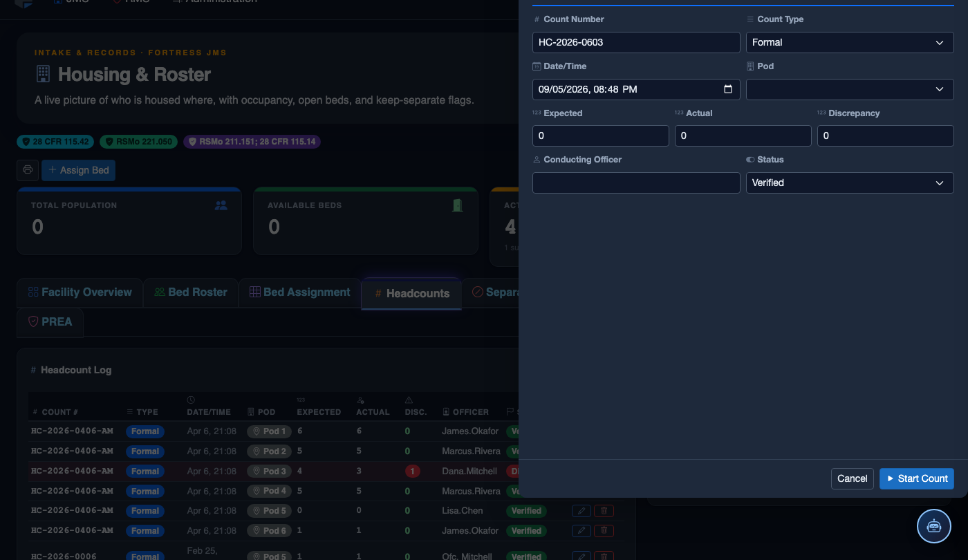The width and height of the screenshot is (968, 560).
Task: Click the Pod 3 location badge
Action: pyautogui.click(x=270, y=472)
